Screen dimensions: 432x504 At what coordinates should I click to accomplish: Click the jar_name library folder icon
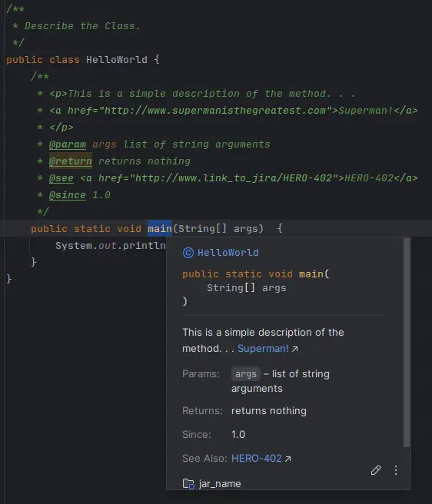[x=188, y=484]
